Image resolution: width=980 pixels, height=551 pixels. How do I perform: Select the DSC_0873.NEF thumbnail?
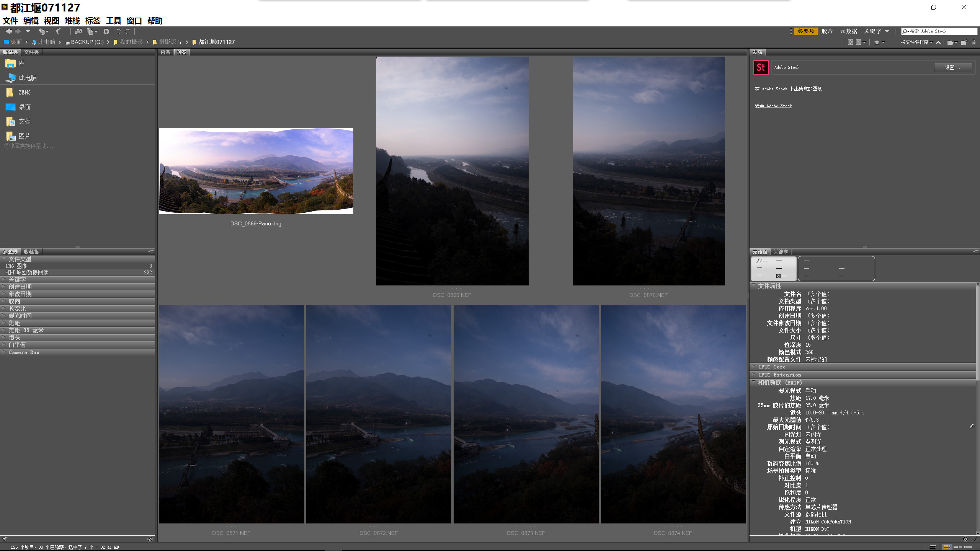[526, 414]
